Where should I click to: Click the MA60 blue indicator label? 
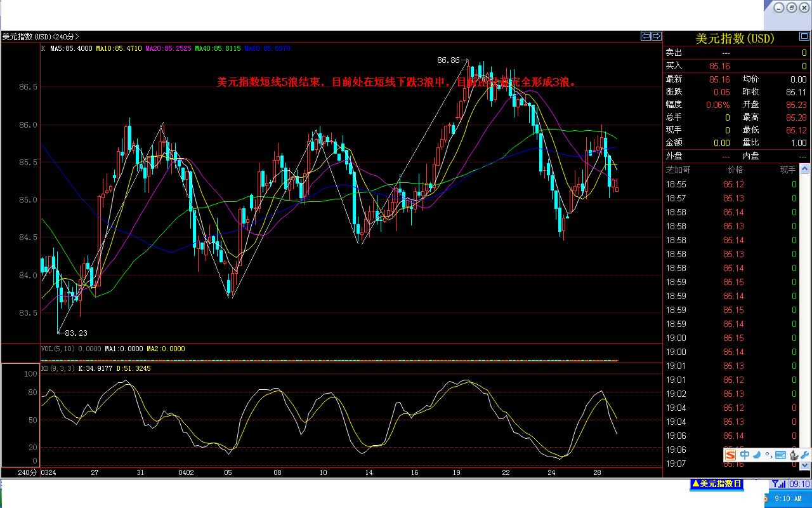pyautogui.click(x=268, y=48)
